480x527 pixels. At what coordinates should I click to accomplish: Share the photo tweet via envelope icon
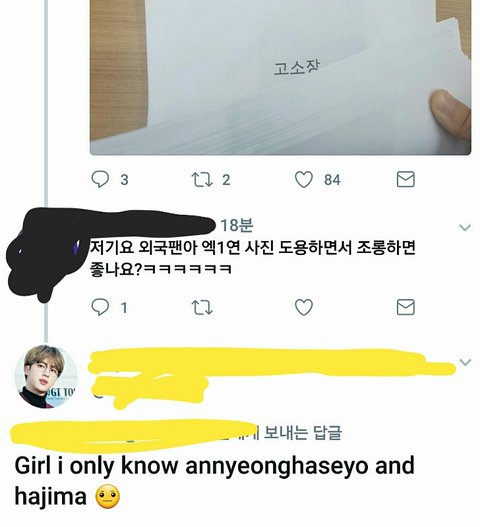pos(405,179)
